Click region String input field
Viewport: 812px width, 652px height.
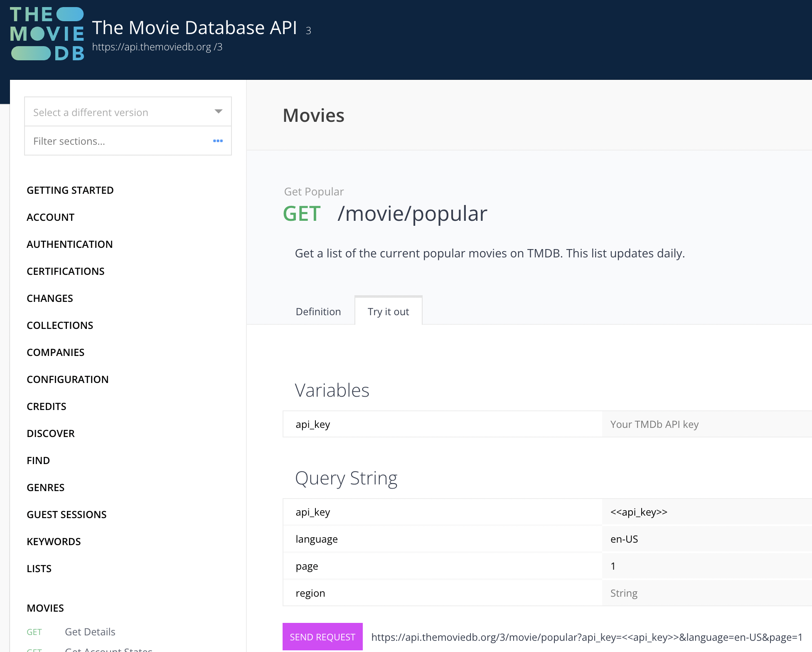707,593
